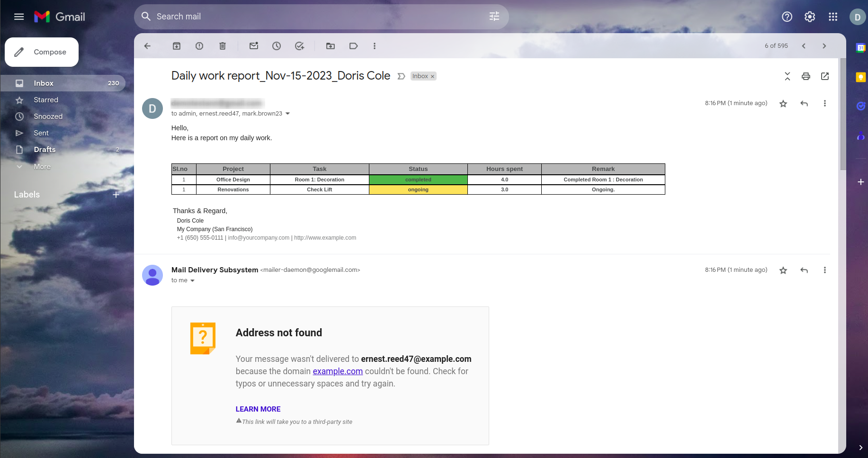Snooze this email with clock icon
The height and width of the screenshot is (458, 868).
(277, 46)
